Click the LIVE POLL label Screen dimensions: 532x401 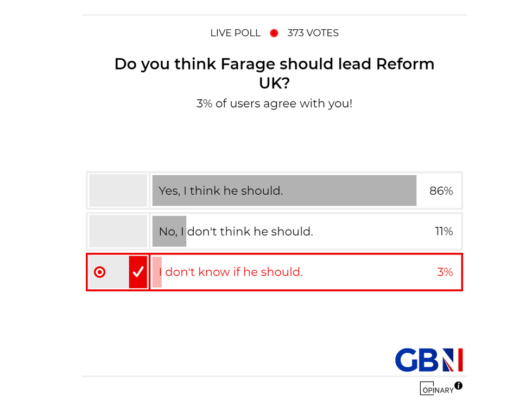click(235, 33)
